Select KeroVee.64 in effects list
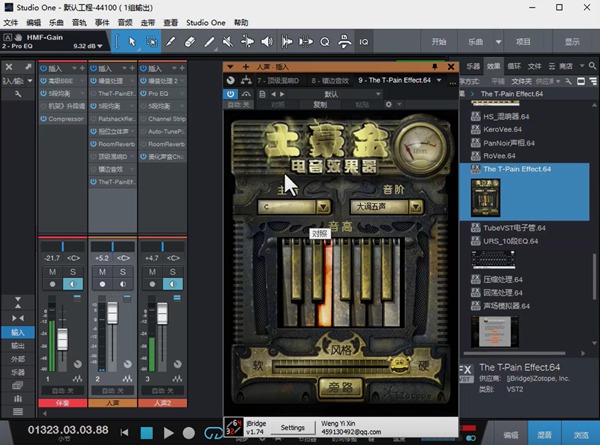Screen dimensions: 600x445 coord(502,129)
